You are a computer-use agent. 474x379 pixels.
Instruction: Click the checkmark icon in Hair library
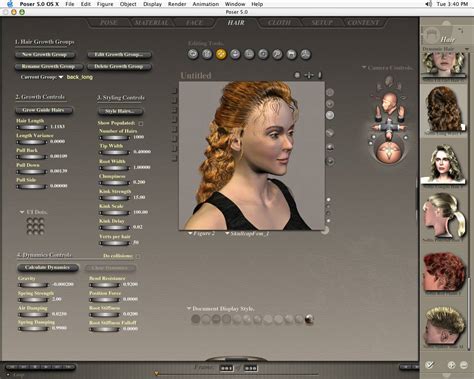click(430, 365)
